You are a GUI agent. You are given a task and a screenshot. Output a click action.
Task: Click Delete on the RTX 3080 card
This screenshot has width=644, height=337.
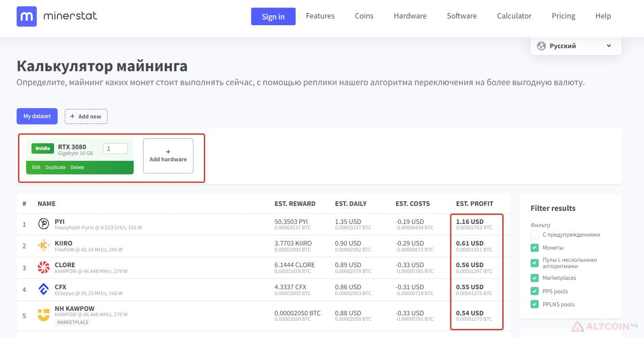77,167
